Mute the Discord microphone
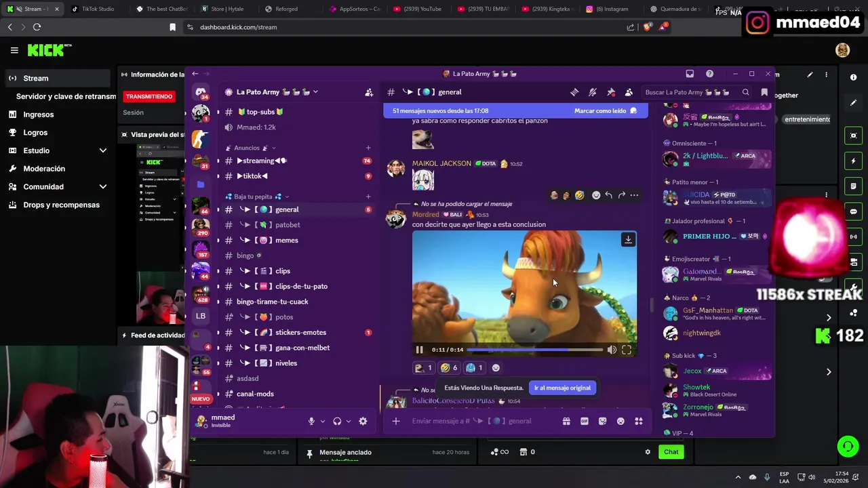The height and width of the screenshot is (488, 868). coord(311,421)
